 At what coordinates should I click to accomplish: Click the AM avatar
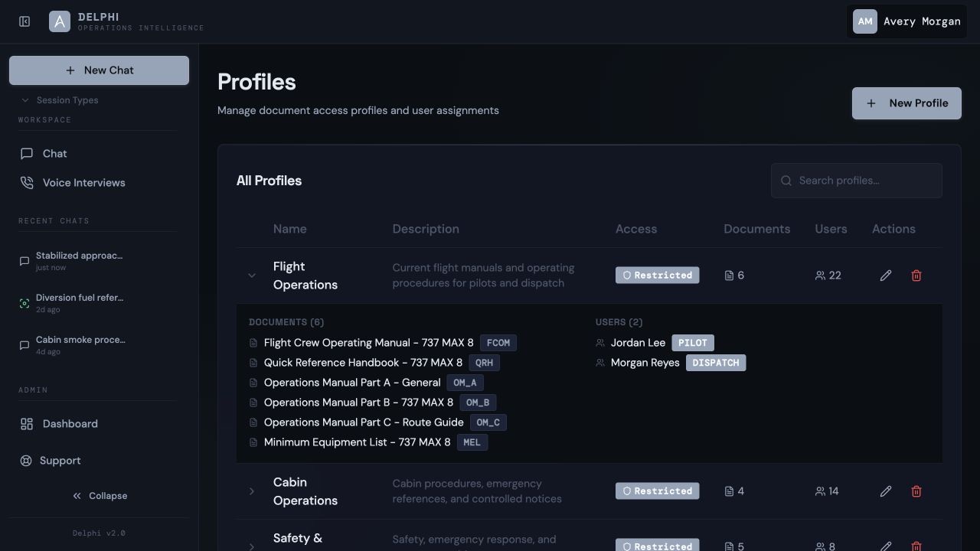(x=865, y=21)
